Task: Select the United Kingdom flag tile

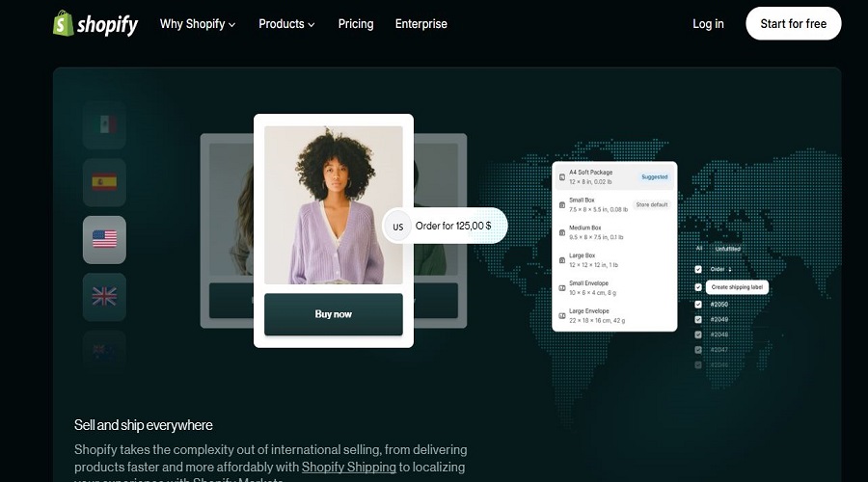Action: [x=104, y=297]
